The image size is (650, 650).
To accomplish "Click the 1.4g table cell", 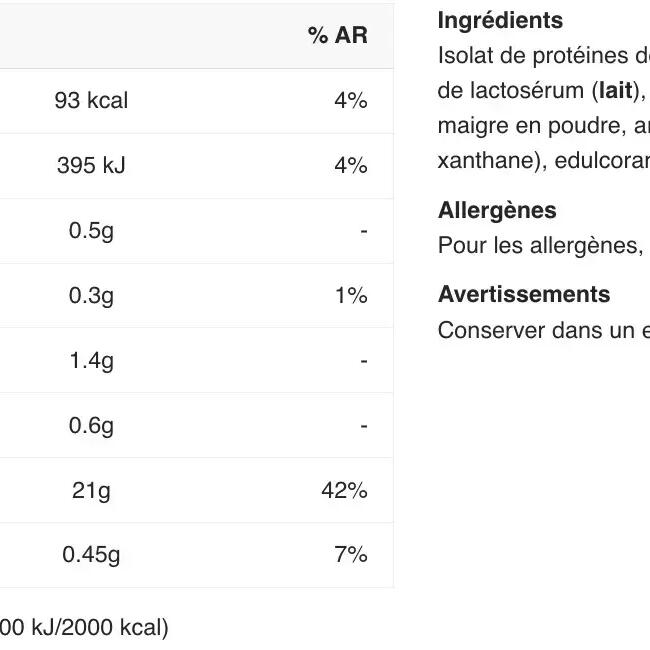I will (91, 361).
